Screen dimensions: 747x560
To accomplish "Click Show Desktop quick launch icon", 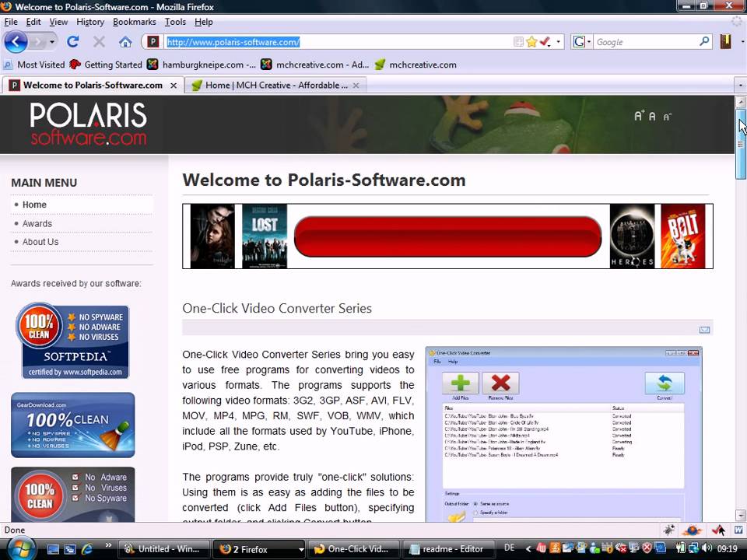I will (53, 549).
